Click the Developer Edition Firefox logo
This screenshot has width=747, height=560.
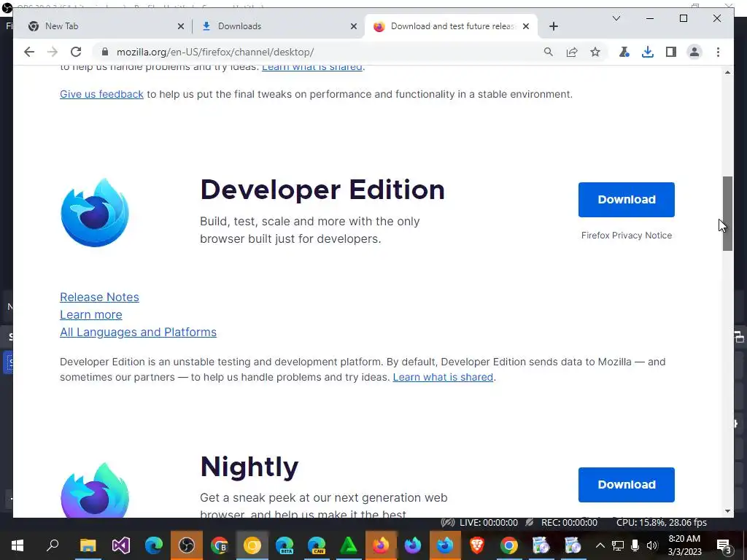click(x=95, y=212)
